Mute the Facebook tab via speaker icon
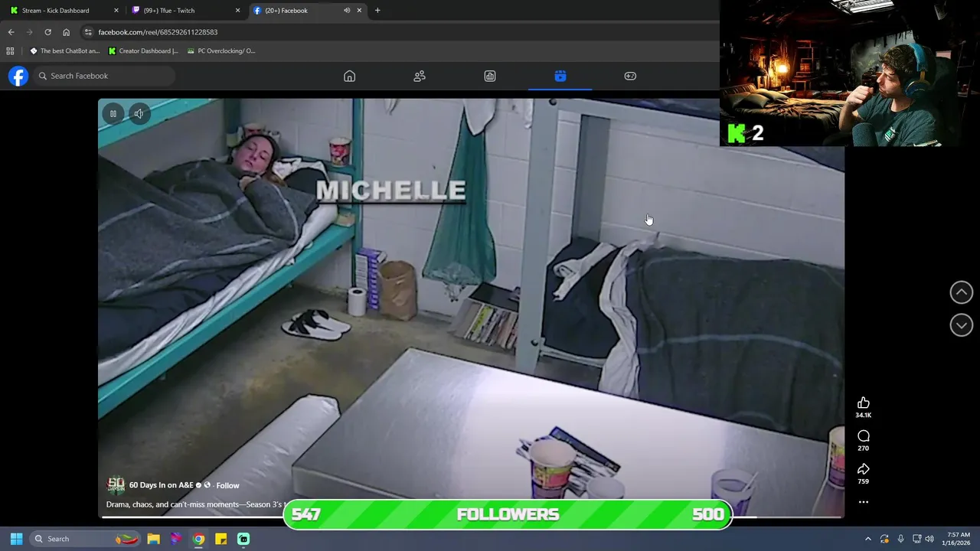The image size is (980, 551). 346,11
